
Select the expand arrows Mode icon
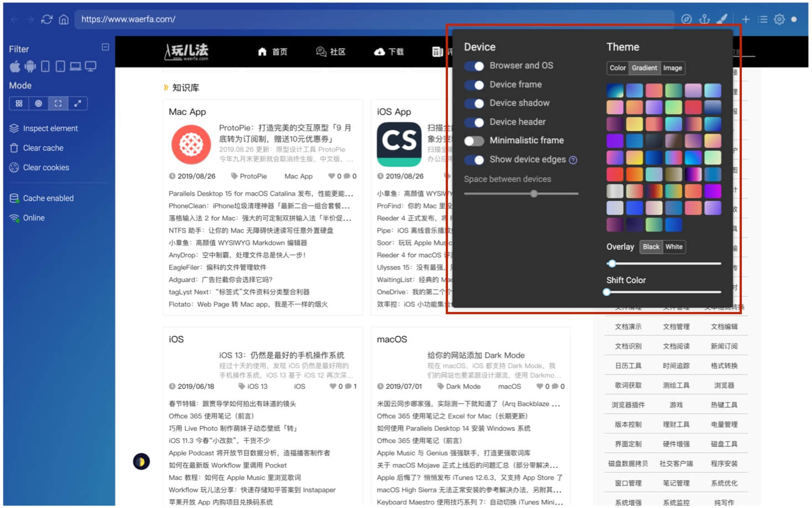coord(77,103)
